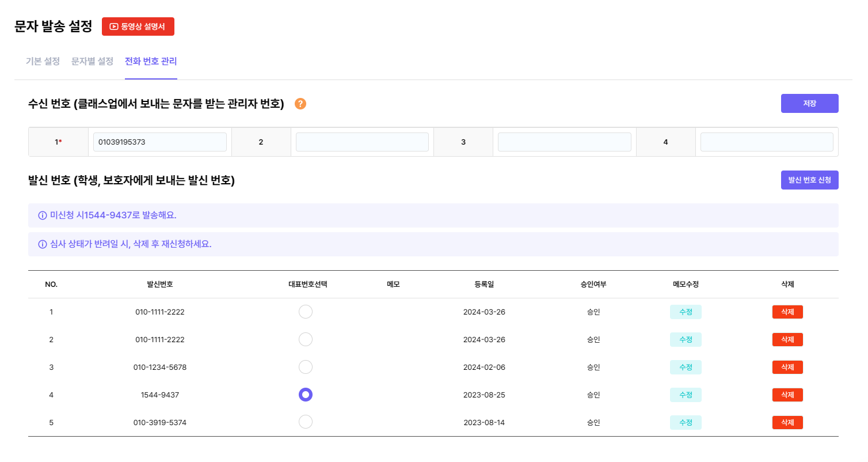Click 수정 for the 1544-9437 row
Image resolution: width=868 pixels, height=462 pixels.
[x=686, y=395]
